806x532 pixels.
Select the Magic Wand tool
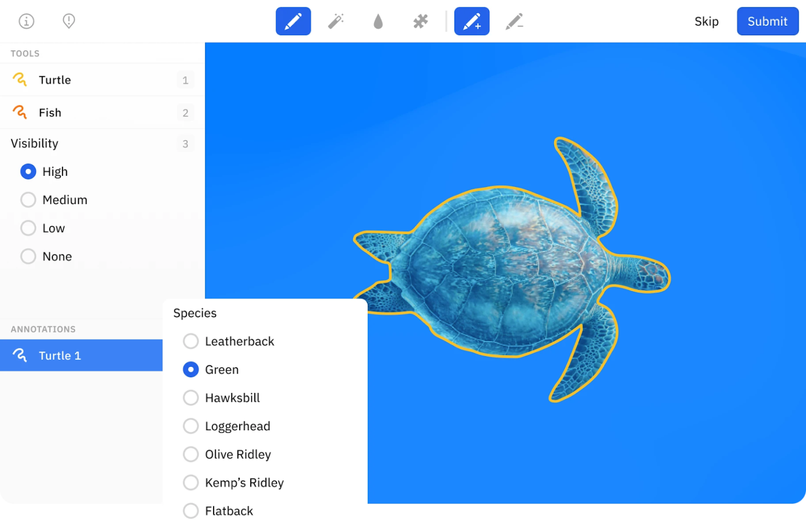(335, 21)
